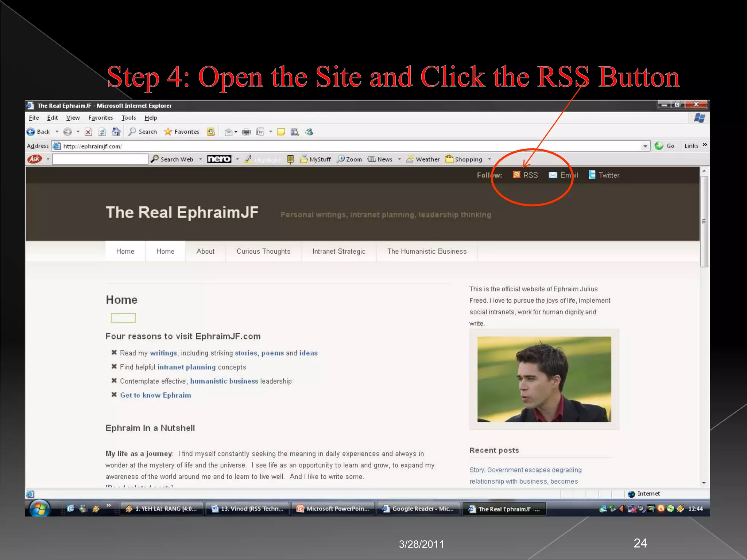Click the Zoom toolbar button
Image resolution: width=747 pixels, height=560 pixels.
[349, 159]
